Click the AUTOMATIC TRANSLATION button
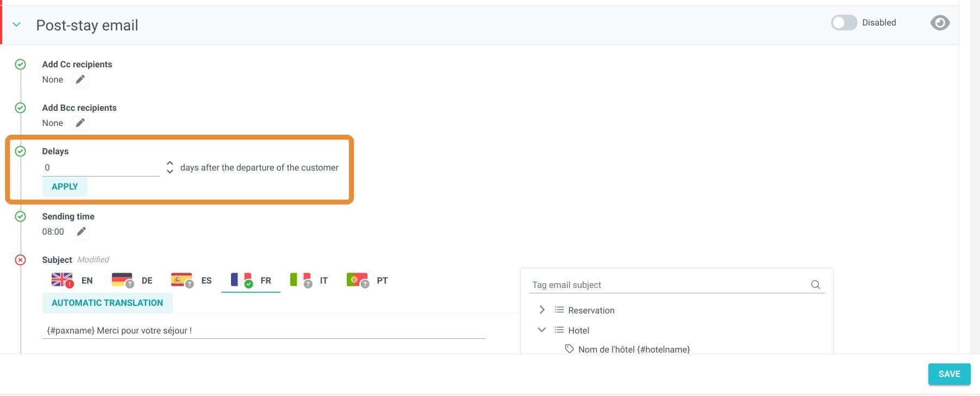The height and width of the screenshot is (396, 980). pos(108,303)
